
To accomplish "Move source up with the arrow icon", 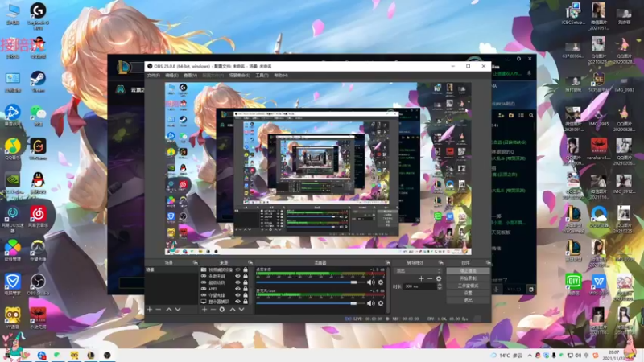I will [233, 309].
